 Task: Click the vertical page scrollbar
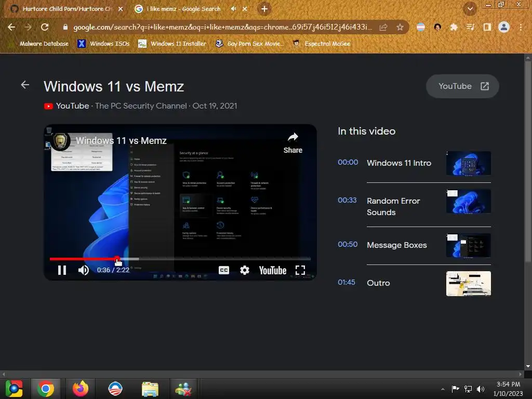click(x=528, y=163)
